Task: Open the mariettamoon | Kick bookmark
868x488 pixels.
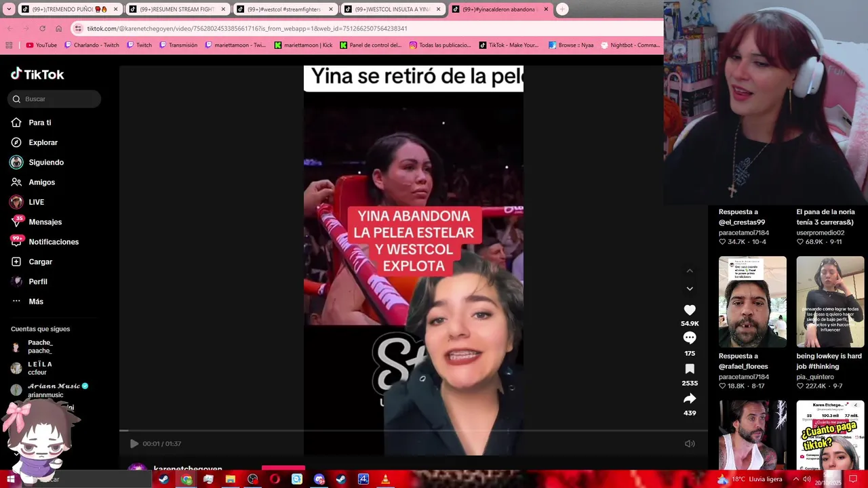Action: pyautogui.click(x=303, y=45)
